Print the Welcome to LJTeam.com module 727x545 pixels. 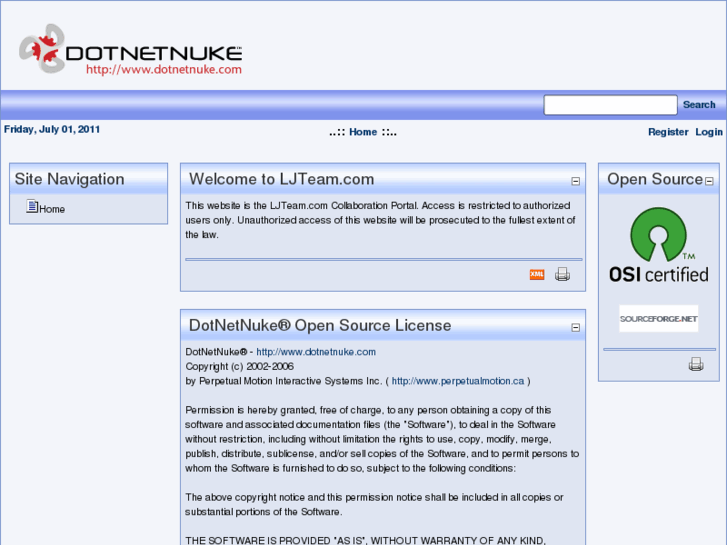point(562,274)
